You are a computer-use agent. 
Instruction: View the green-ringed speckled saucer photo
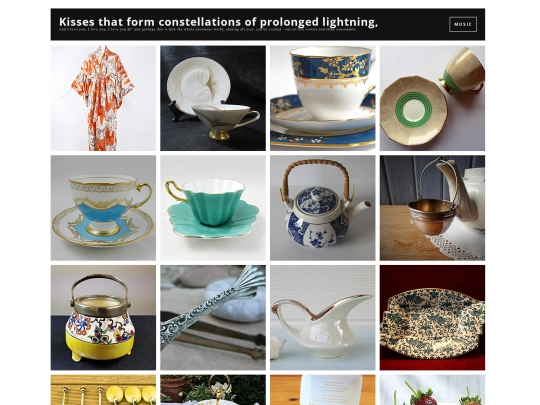432,98
